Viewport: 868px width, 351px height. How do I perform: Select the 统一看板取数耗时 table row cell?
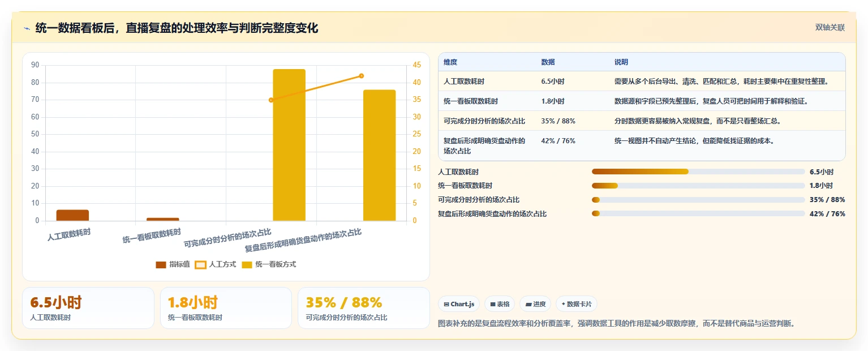coord(470,101)
